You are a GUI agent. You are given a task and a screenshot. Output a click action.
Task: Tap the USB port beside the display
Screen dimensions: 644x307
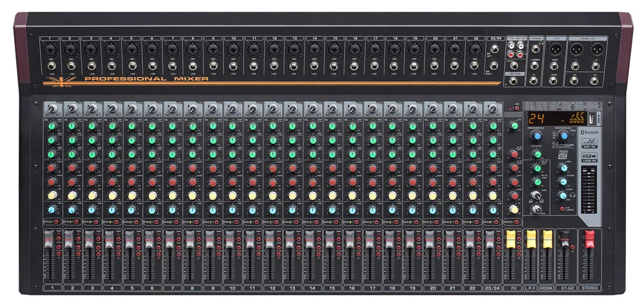point(592,118)
